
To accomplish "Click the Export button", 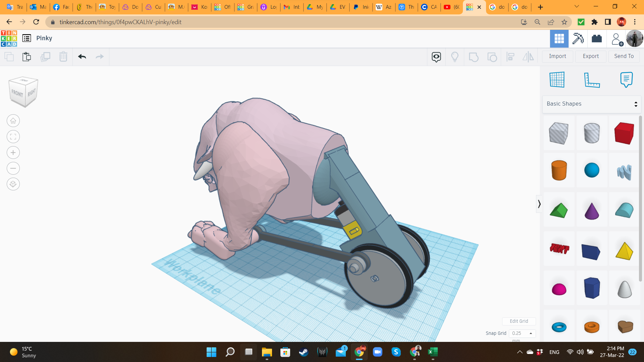I will (591, 56).
